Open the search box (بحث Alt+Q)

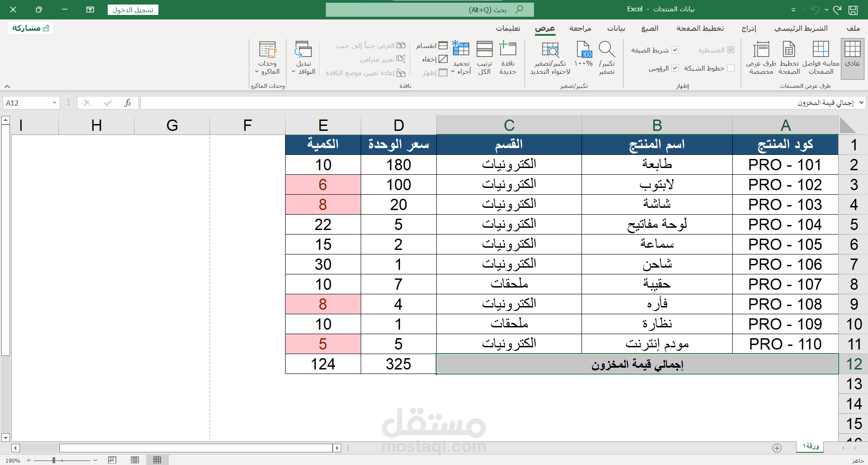pyautogui.click(x=429, y=10)
